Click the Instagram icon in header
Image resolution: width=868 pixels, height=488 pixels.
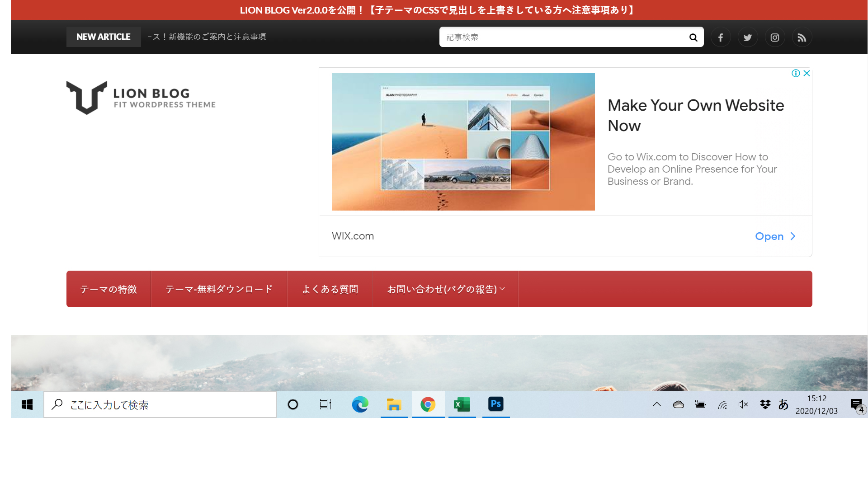(775, 38)
